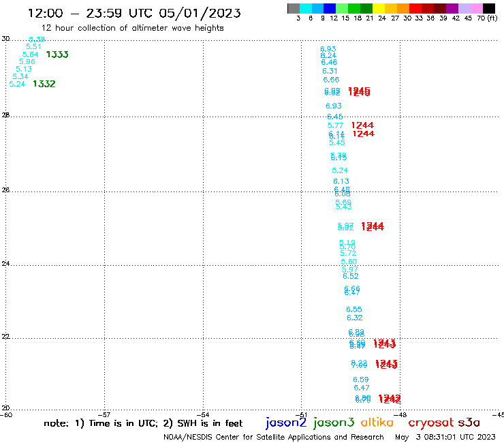Screen dimensions: 504x443
Task: Click the orange 'altika' satellite legend label
Action: pos(377,422)
